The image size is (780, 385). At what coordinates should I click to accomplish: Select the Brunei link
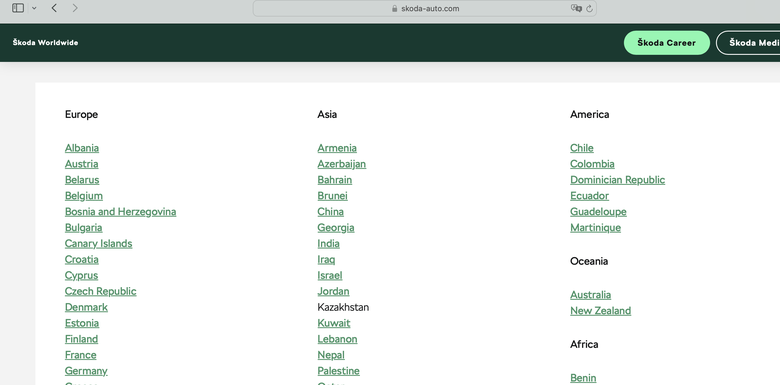(333, 196)
